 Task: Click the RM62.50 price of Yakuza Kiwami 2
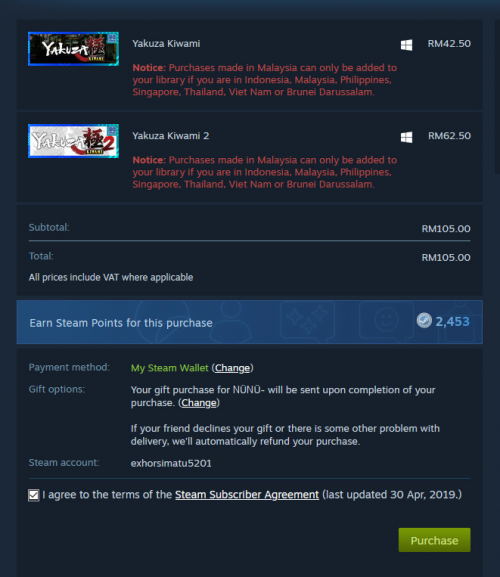pyautogui.click(x=449, y=136)
